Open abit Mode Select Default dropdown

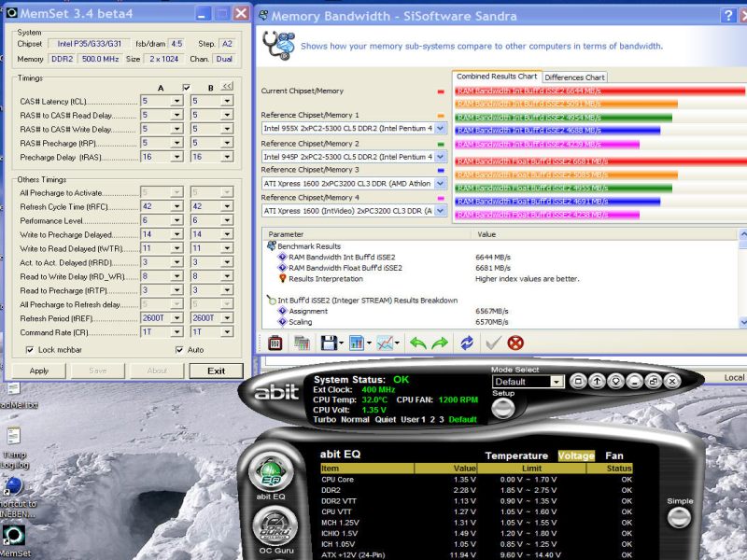point(557,382)
